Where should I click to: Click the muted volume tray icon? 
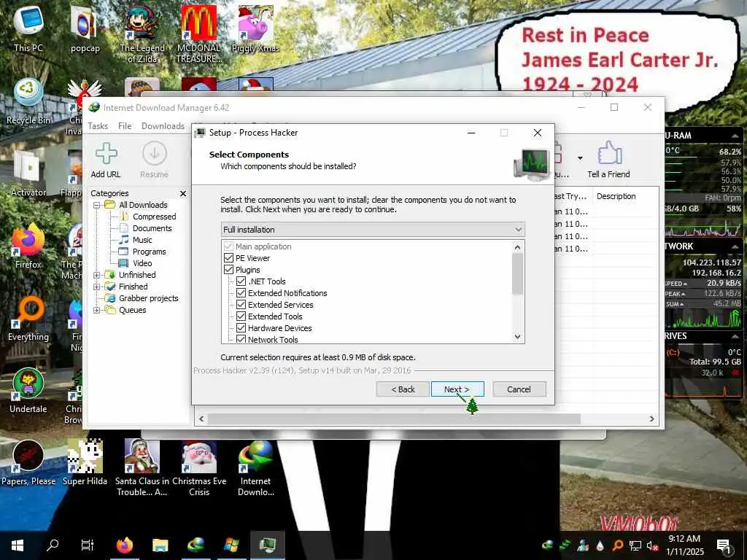(652, 545)
